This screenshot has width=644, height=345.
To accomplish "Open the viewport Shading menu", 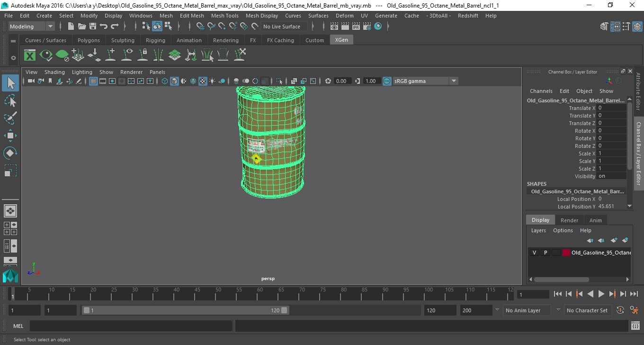I will (54, 72).
